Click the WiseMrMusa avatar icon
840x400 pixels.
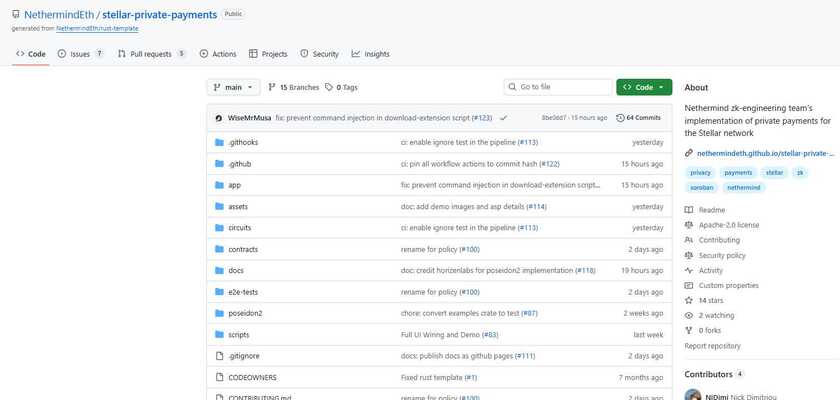[x=218, y=117]
